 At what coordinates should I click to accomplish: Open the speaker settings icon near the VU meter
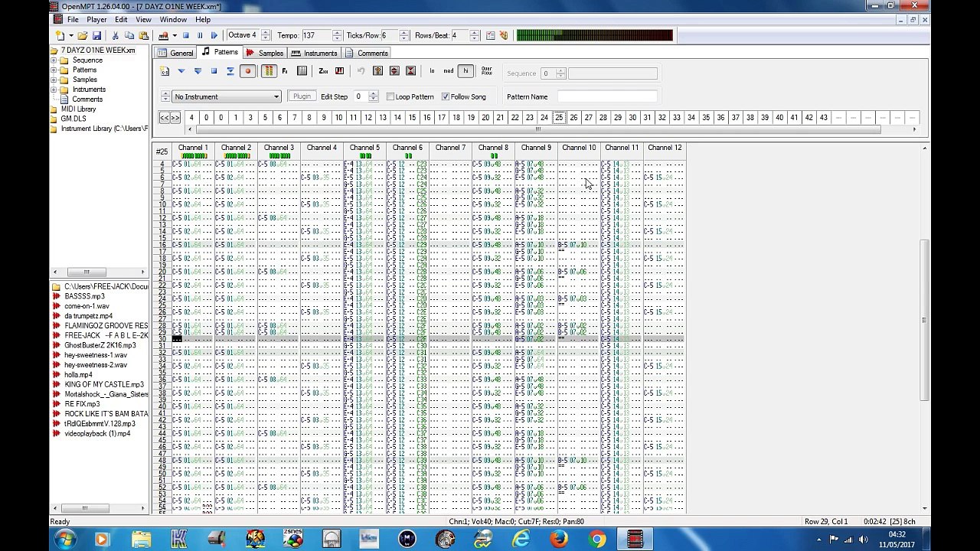(x=504, y=35)
